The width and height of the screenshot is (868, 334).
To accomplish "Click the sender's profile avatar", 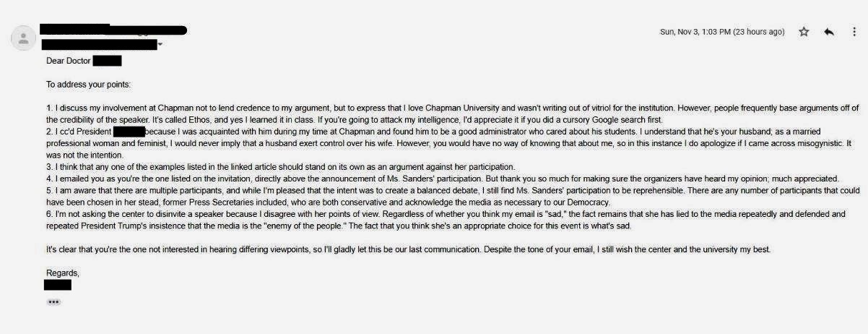I will (x=24, y=38).
